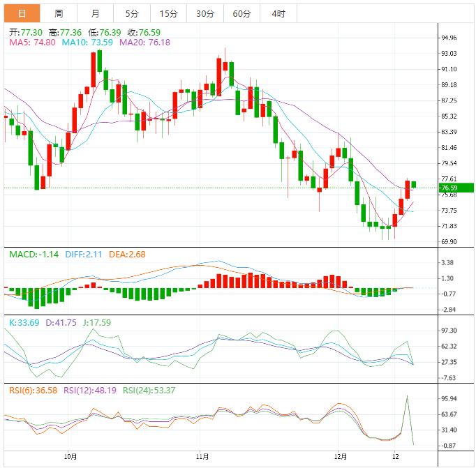The height and width of the screenshot is (468, 476).
Task: Select the DIFF: 2.11 label
Action: pyautogui.click(x=84, y=255)
